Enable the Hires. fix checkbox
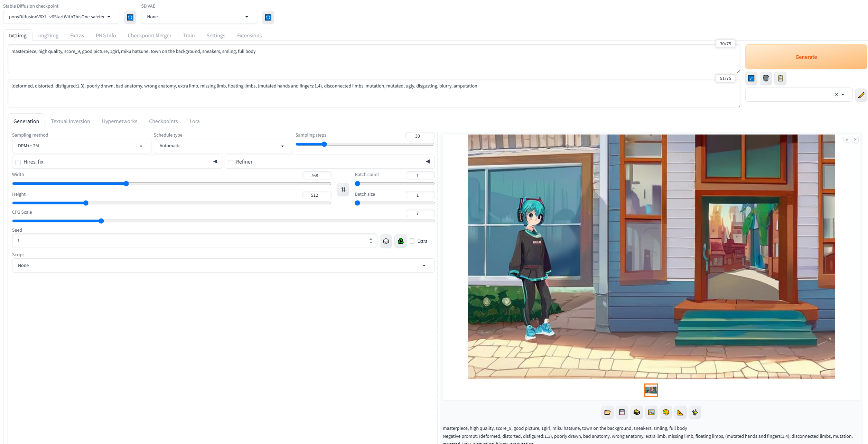 [18, 162]
